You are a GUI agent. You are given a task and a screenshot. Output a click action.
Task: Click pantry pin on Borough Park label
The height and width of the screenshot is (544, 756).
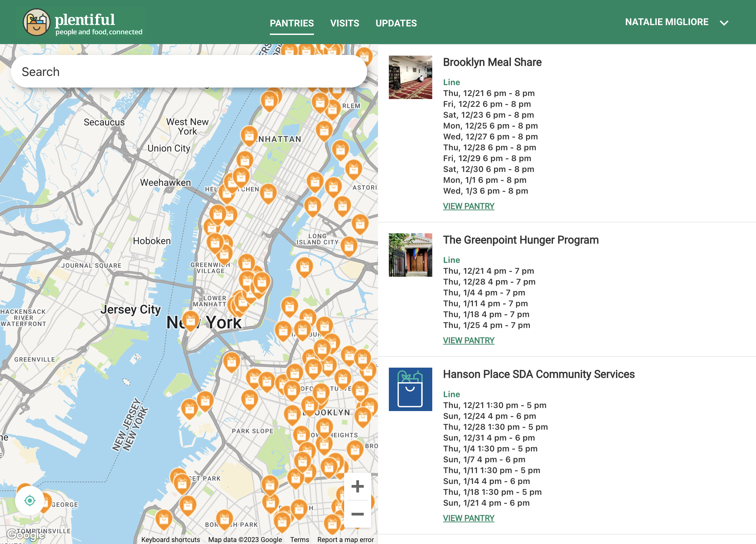coord(224,519)
